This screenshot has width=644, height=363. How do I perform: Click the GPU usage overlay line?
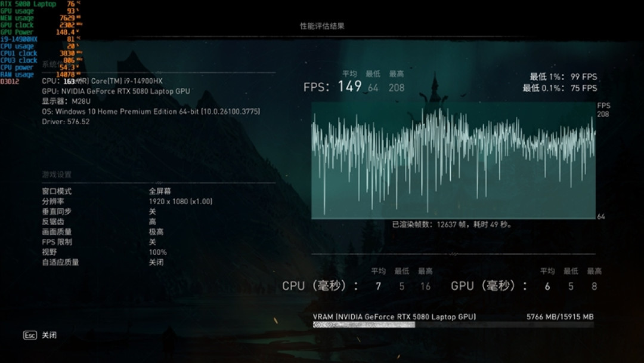[41, 11]
